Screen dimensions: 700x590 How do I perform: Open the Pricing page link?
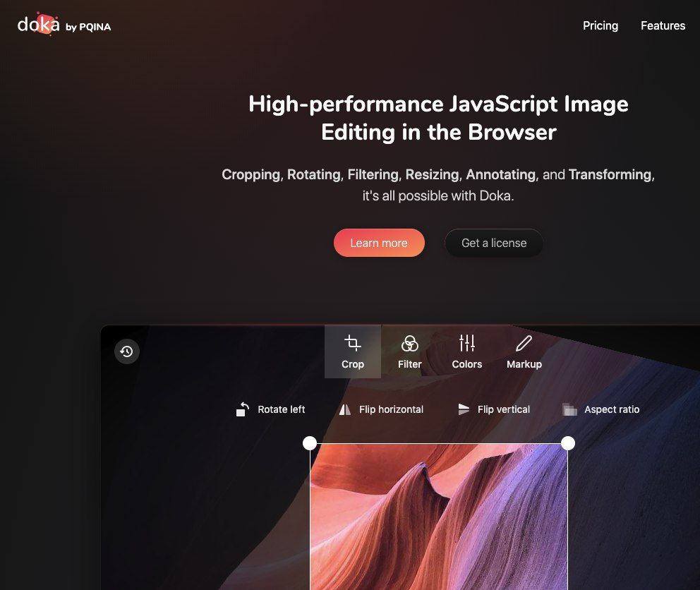pos(601,26)
